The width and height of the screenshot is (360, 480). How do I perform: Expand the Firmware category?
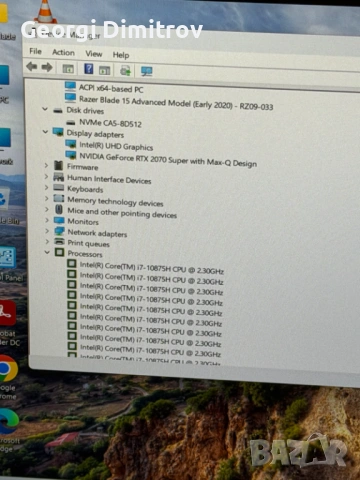pyautogui.click(x=46, y=165)
